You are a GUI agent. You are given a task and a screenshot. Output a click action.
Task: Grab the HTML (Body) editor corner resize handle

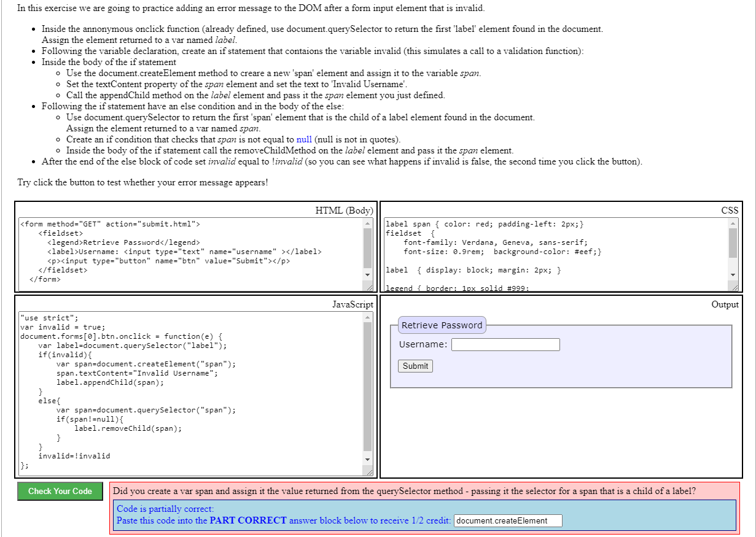coord(368,287)
